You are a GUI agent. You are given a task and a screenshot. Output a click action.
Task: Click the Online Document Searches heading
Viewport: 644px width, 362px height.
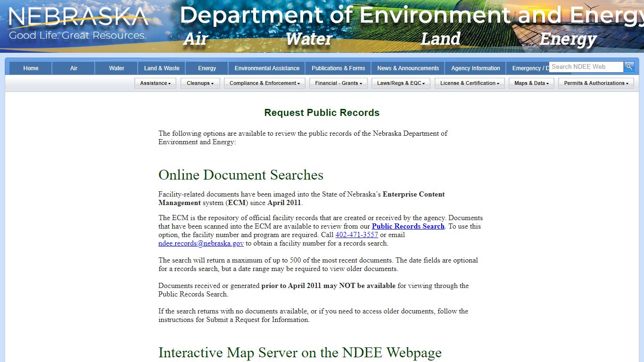241,175
